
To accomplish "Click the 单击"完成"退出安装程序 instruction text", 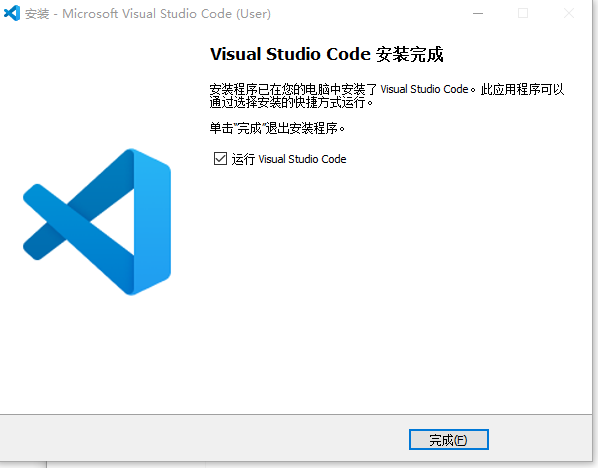I will (277, 128).
